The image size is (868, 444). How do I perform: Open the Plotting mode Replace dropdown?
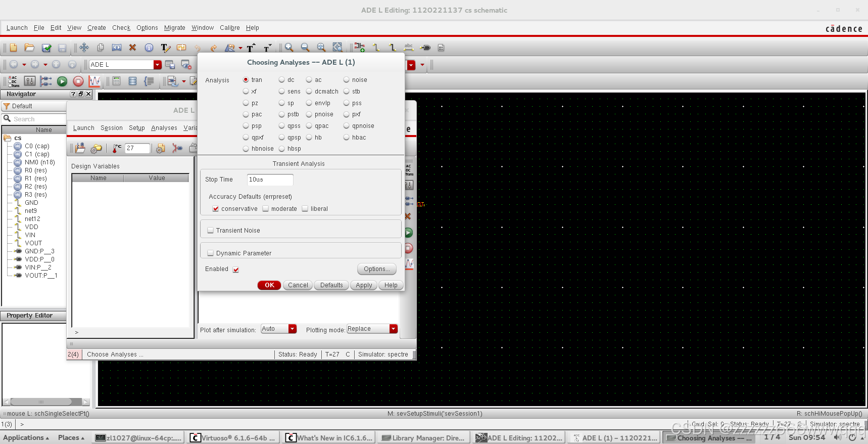393,329
